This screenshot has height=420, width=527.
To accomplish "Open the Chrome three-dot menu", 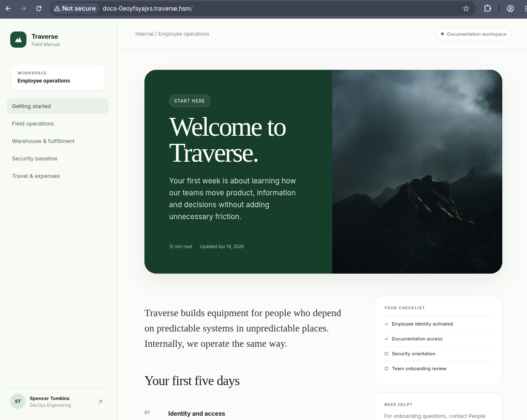I will click(x=525, y=9).
